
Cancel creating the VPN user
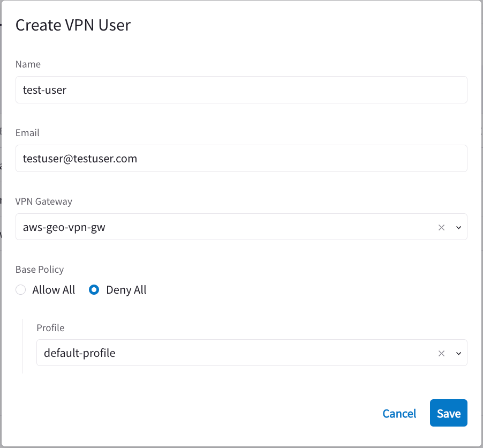point(399,413)
